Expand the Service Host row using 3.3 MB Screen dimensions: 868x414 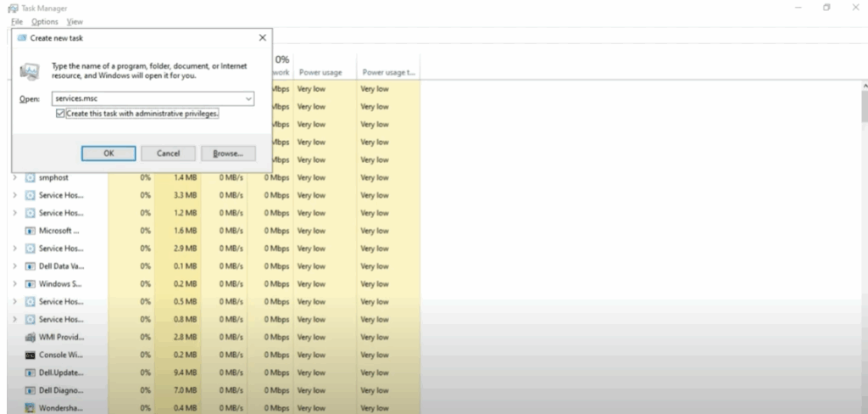point(15,196)
